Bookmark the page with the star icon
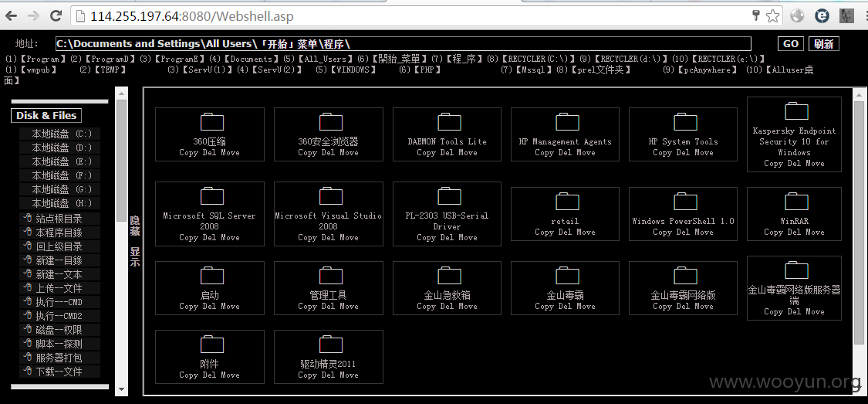This screenshot has height=404, width=868. [x=773, y=16]
